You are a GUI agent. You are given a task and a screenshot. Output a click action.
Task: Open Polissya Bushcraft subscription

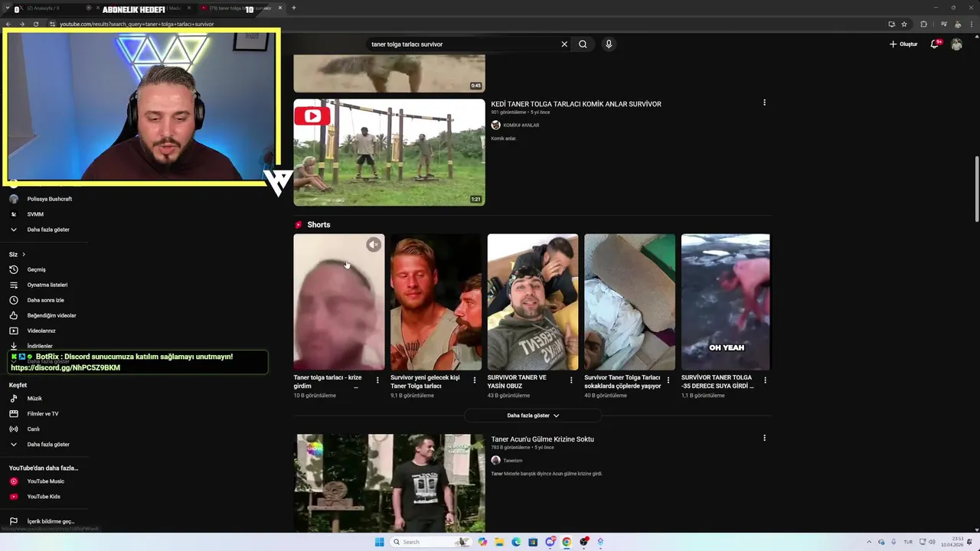click(x=50, y=199)
